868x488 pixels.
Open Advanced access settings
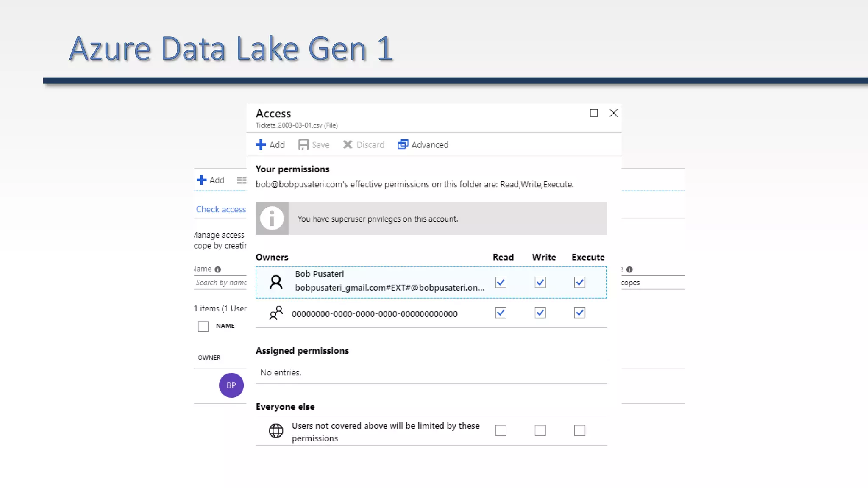pyautogui.click(x=423, y=145)
